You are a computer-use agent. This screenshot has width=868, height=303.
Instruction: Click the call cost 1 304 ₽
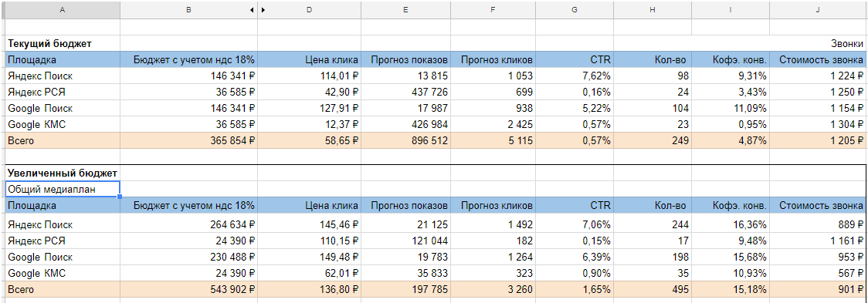pyautogui.click(x=818, y=124)
